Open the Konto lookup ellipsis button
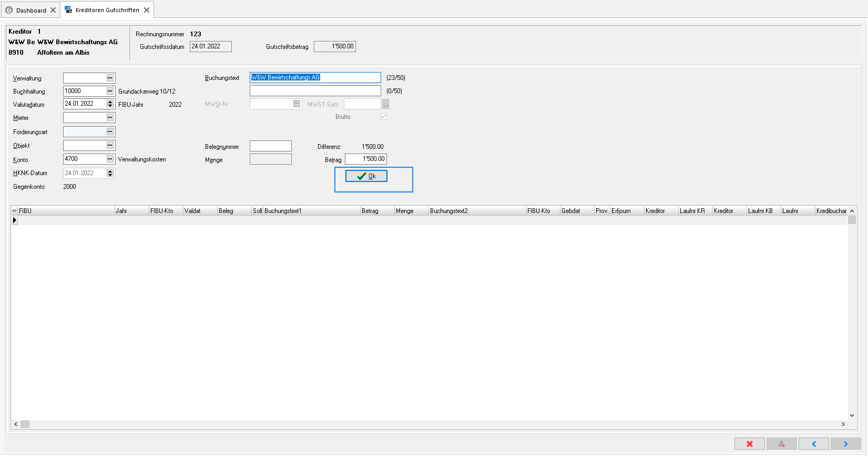The height and width of the screenshot is (456, 868). point(110,159)
